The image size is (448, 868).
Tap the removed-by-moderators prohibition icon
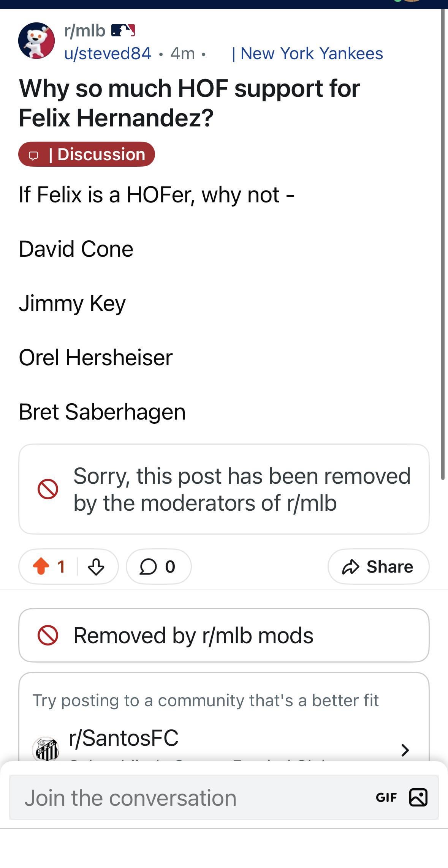48,489
